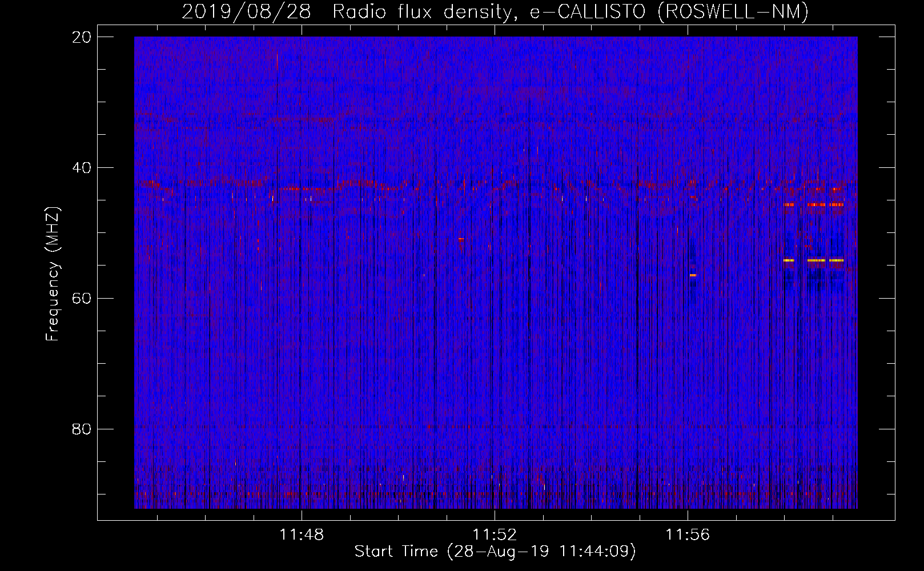Click the time axis label 11:52
This screenshot has width=924, height=571.
495,534
